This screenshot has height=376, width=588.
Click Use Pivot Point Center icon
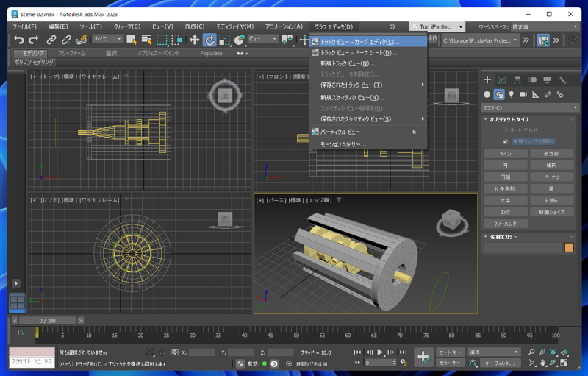click(287, 40)
